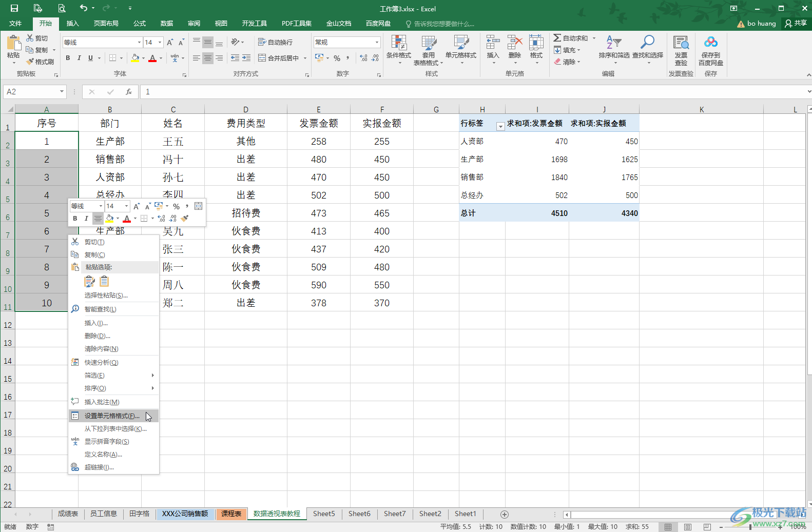Viewport: 812px width, 532px height.
Task: Open the ribbon font name dropdown
Action: (x=139, y=43)
